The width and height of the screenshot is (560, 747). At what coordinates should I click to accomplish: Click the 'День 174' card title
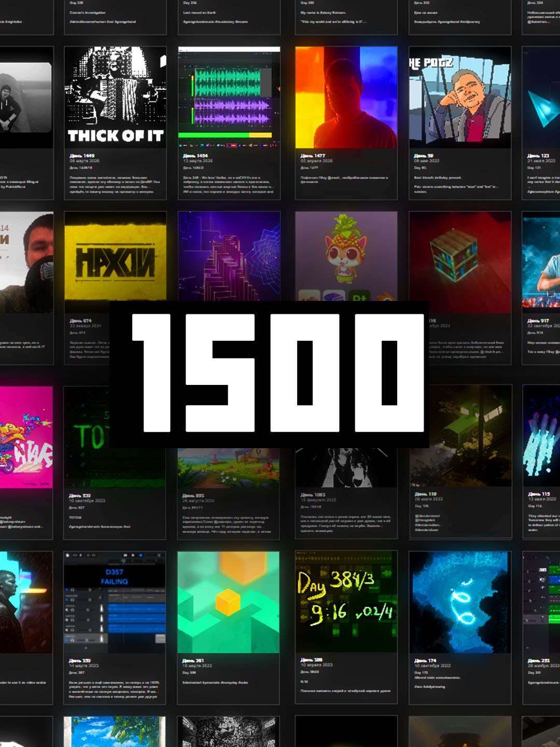tap(425, 661)
